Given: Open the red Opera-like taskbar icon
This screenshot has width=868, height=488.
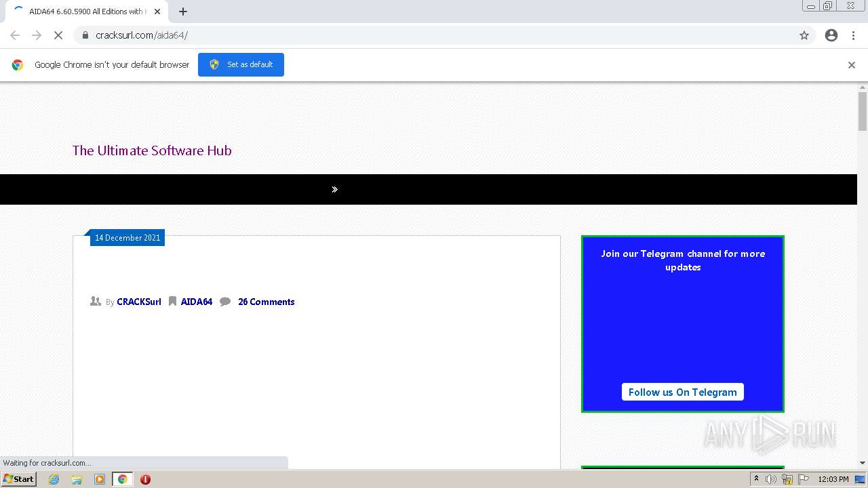Looking at the screenshot, I should click(x=145, y=479).
